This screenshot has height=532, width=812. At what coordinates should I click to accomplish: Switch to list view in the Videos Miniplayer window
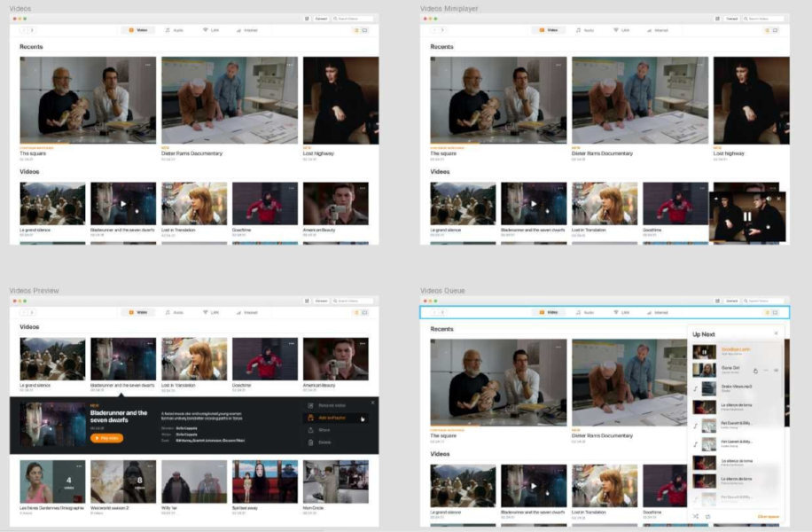click(776, 30)
